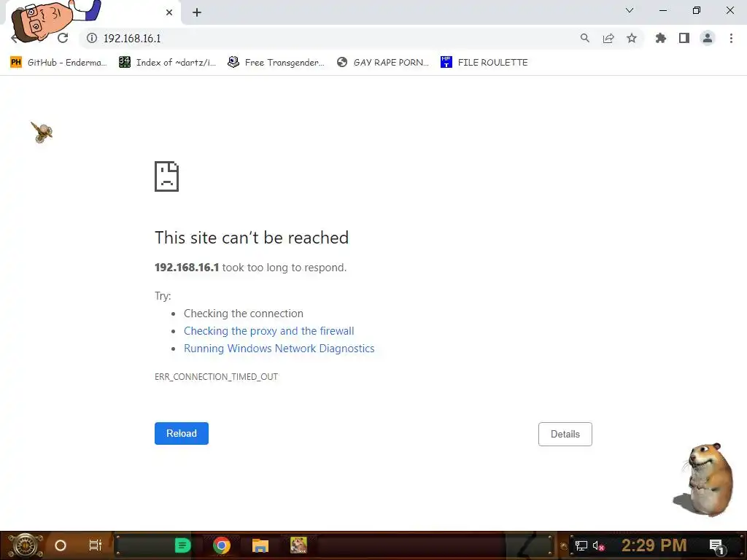Viewport: 747px width, 560px height.
Task: Open GitHub - Enderma... bookmark
Action: pyautogui.click(x=58, y=63)
